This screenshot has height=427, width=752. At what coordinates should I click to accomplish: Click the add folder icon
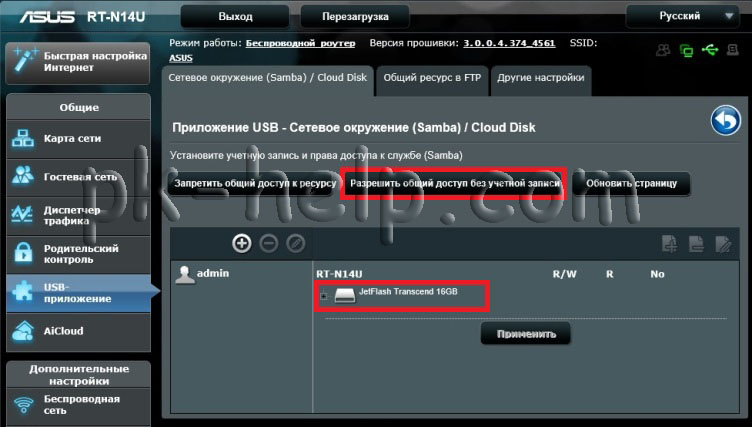(x=670, y=244)
